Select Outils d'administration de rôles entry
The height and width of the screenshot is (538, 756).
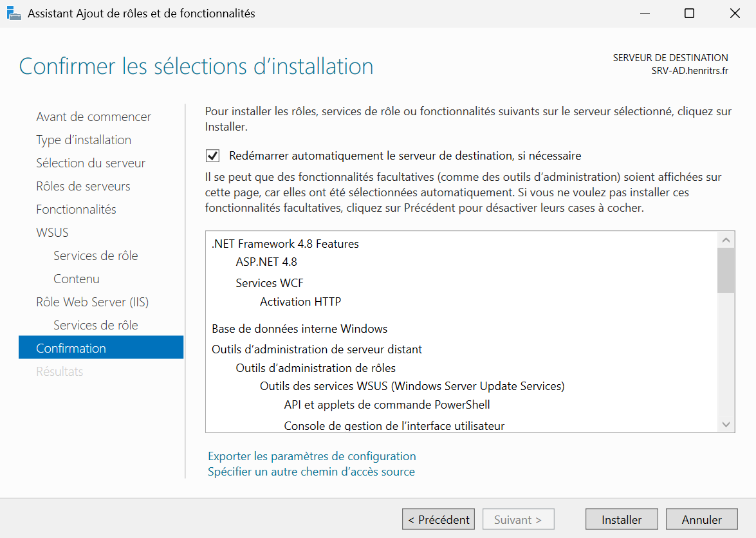tap(316, 368)
